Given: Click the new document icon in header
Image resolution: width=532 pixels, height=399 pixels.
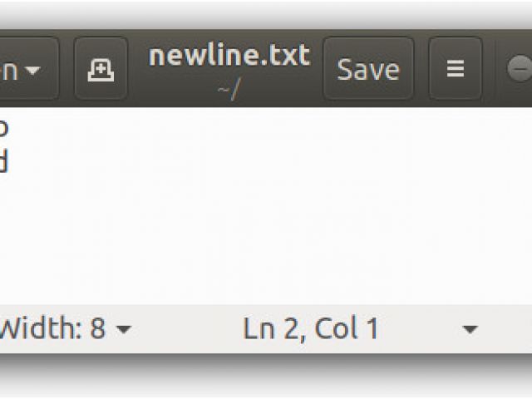Looking at the screenshot, I should point(101,69).
